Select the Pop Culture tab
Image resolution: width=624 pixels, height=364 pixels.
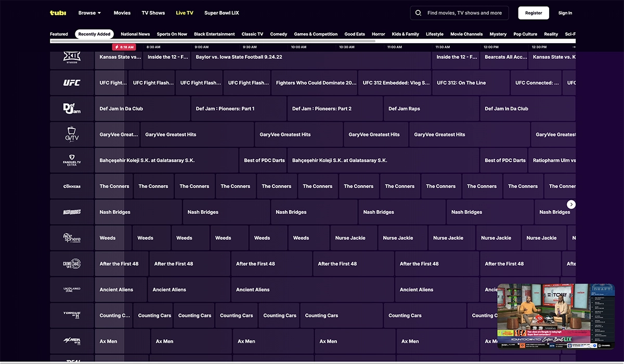525,34
